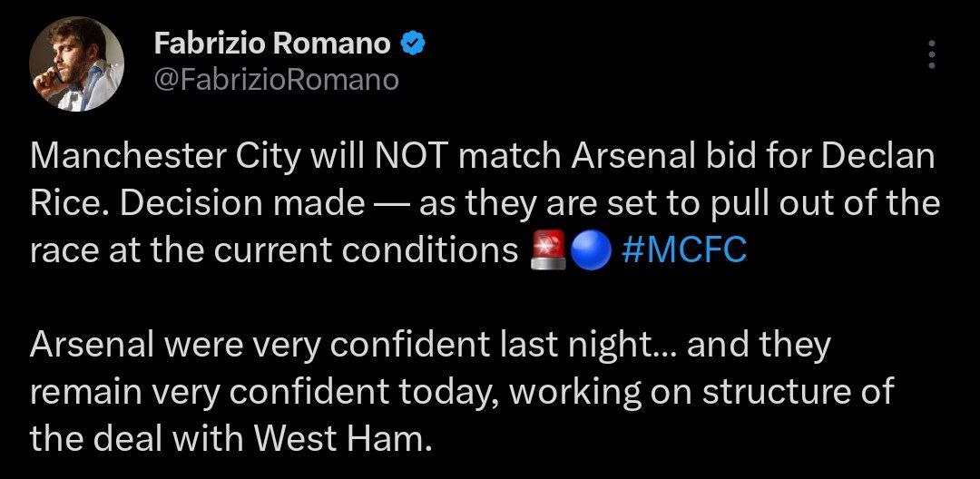Open Fabrizio Romano's profile picture
The height and width of the screenshot is (479, 980).
[x=76, y=64]
